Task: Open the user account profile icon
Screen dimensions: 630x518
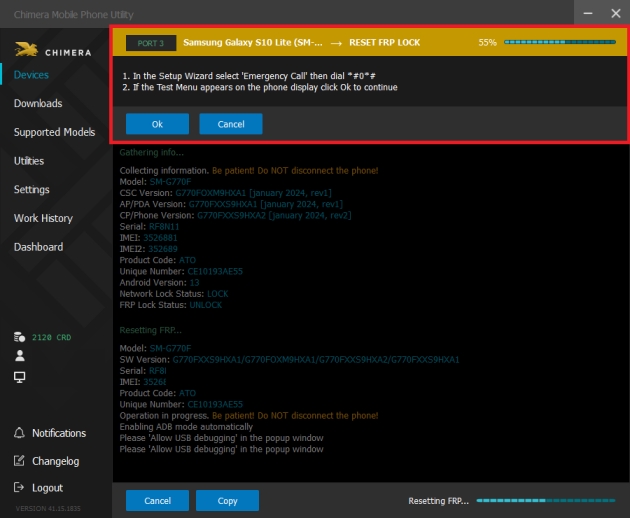Action: (19, 356)
